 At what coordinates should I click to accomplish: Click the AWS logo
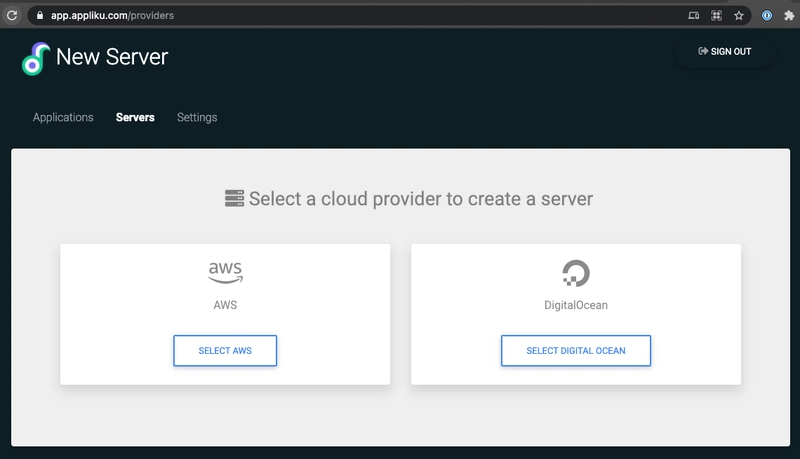[x=225, y=272]
